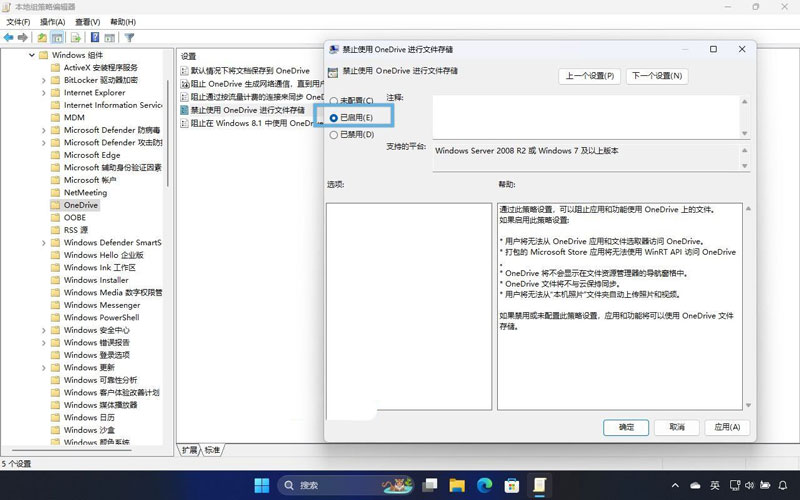Click the Forward arrow toolbar icon
This screenshot has height=500, width=800.
point(23,37)
